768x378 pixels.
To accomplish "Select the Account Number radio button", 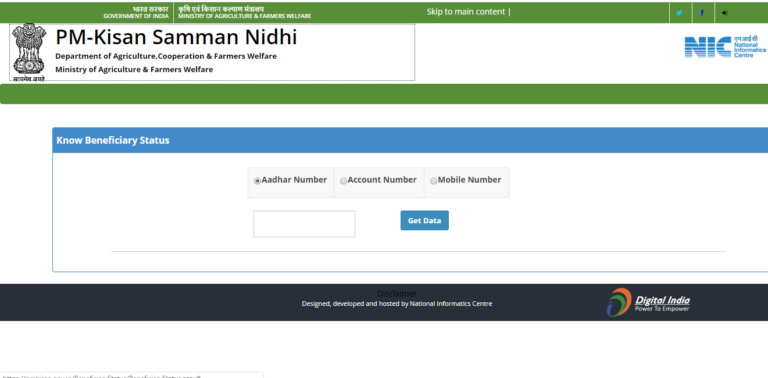I will pyautogui.click(x=343, y=181).
